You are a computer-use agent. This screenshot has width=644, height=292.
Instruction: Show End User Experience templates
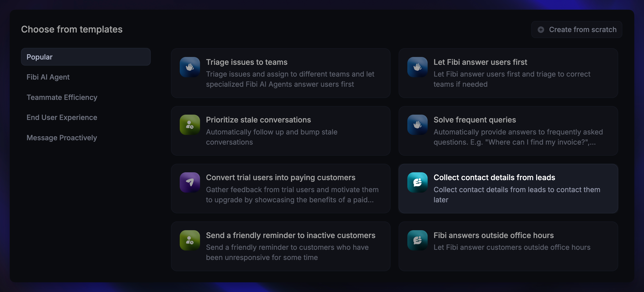(62, 117)
